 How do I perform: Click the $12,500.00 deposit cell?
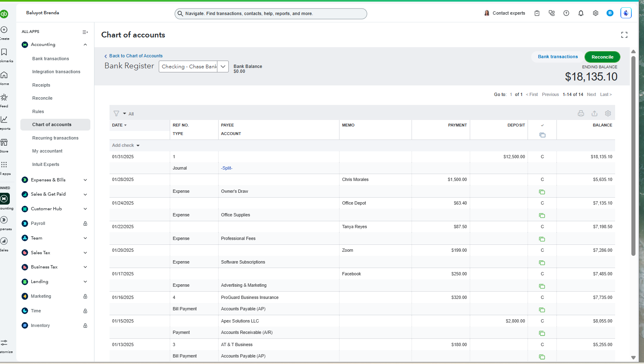click(x=514, y=157)
